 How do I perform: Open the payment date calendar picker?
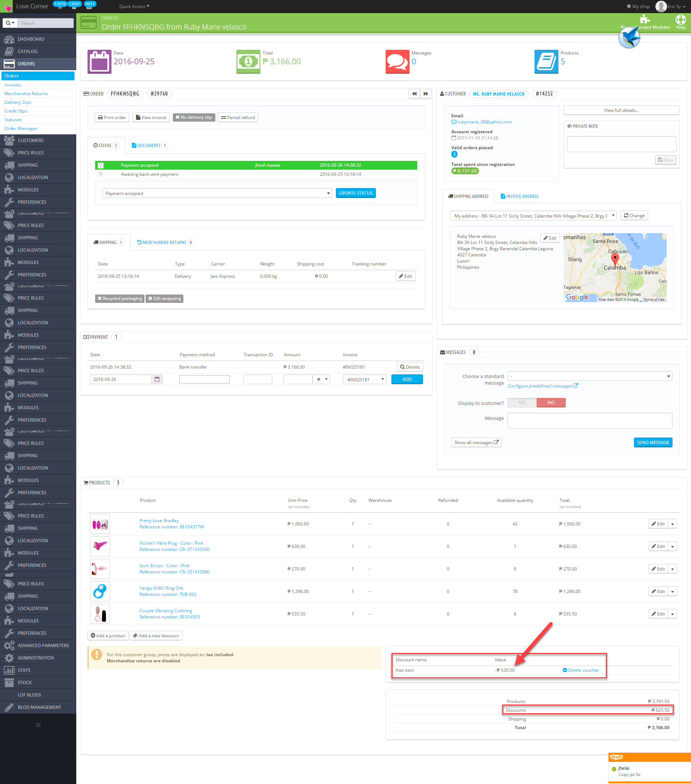[x=157, y=379]
